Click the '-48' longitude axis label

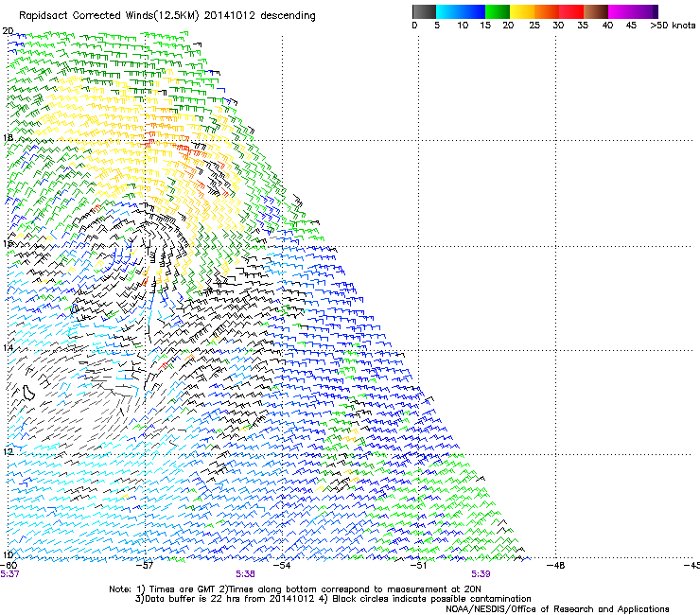click(556, 566)
